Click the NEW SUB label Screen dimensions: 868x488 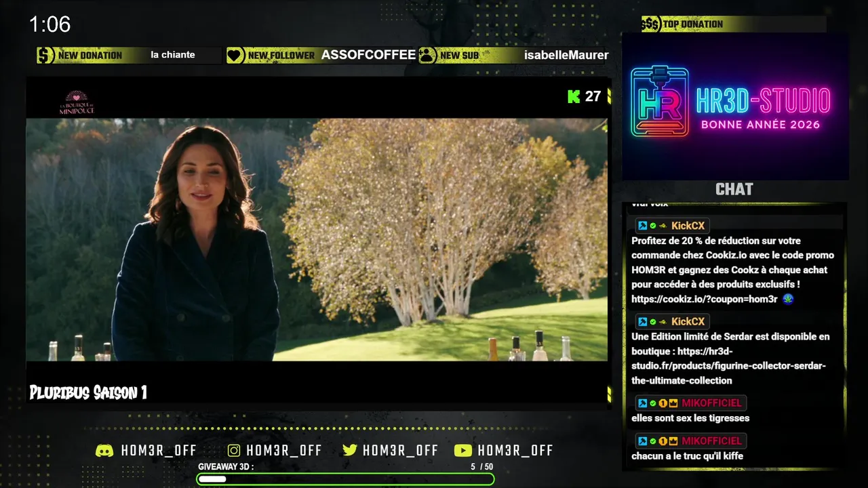(459, 56)
